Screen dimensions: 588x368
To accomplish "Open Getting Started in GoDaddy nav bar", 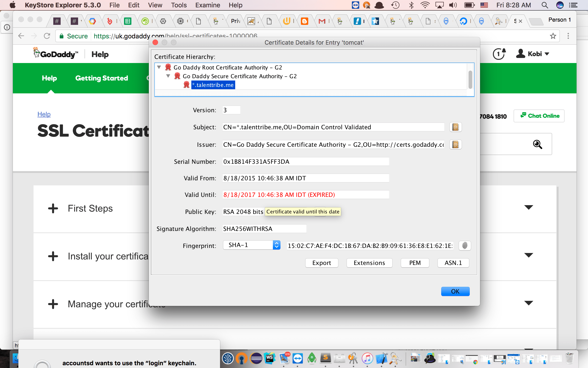I will [x=102, y=78].
